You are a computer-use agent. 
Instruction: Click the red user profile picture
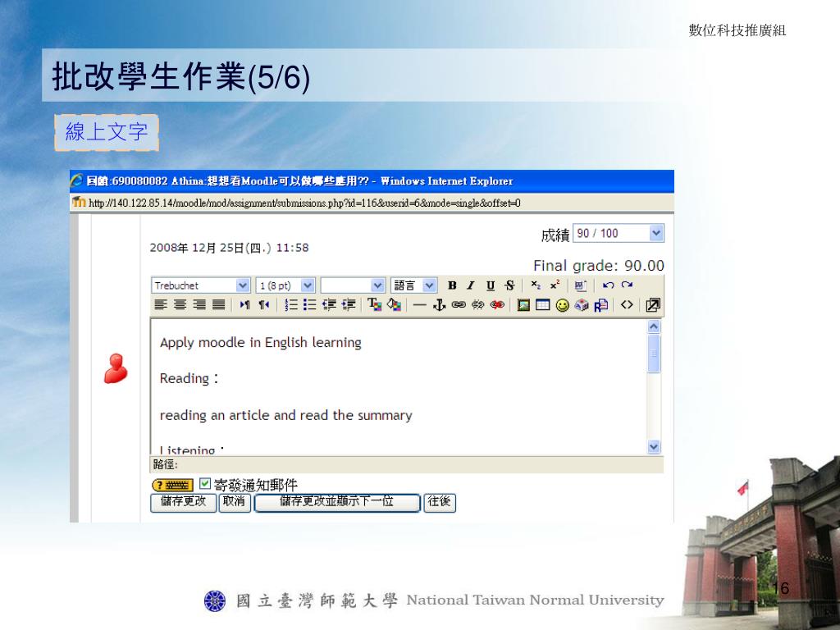116,368
